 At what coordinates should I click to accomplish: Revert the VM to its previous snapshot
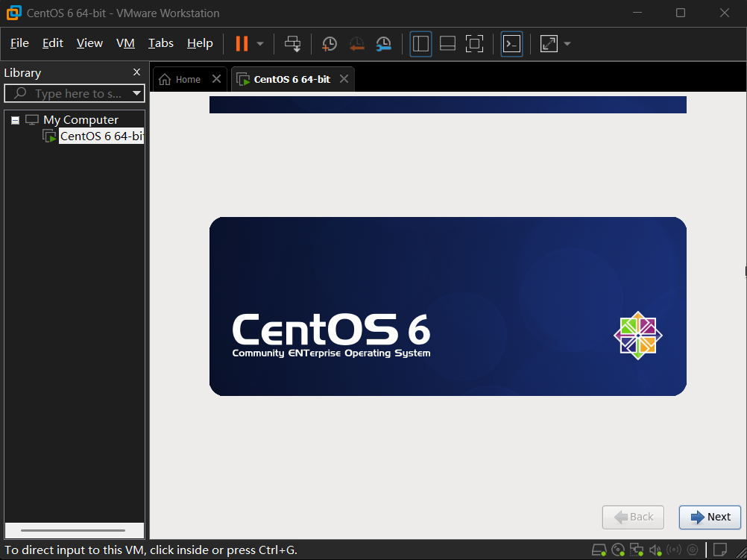point(356,44)
